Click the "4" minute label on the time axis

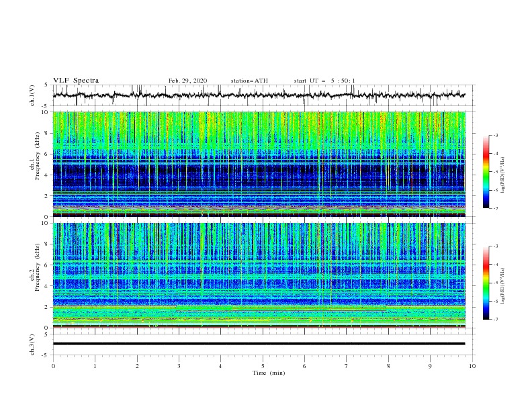click(220, 366)
